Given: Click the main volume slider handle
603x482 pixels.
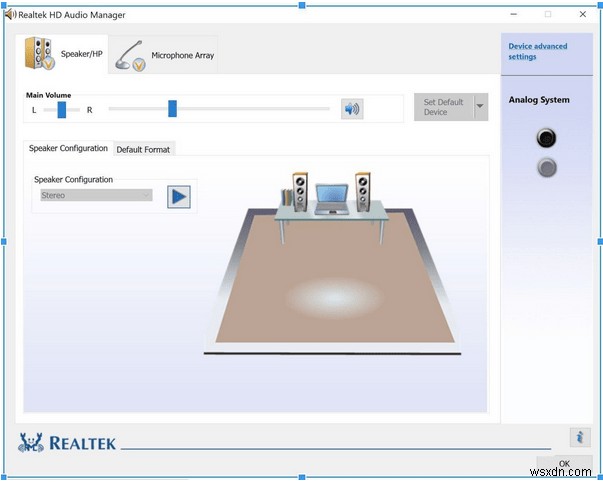Looking at the screenshot, I should [173, 108].
